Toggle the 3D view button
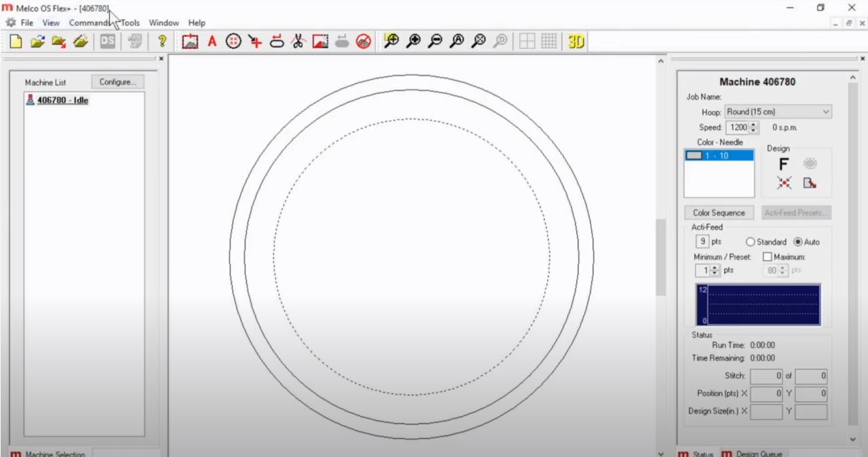The height and width of the screenshot is (457, 868). point(576,41)
